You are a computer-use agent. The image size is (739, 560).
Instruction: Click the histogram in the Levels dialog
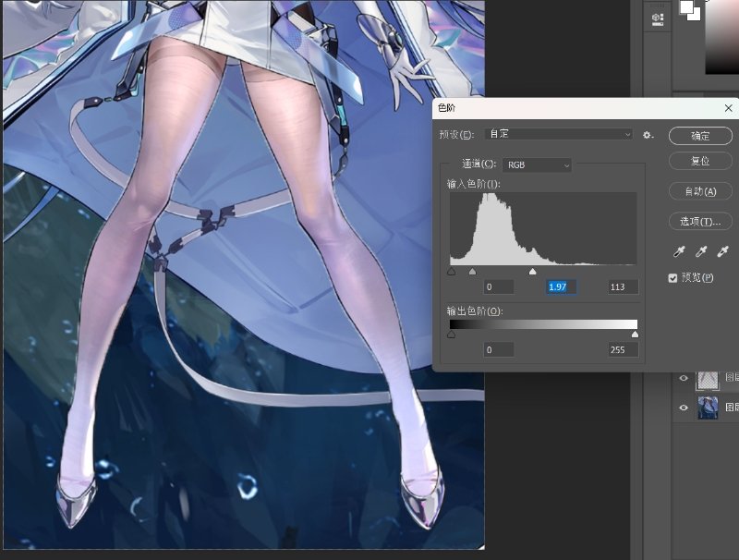[543, 228]
